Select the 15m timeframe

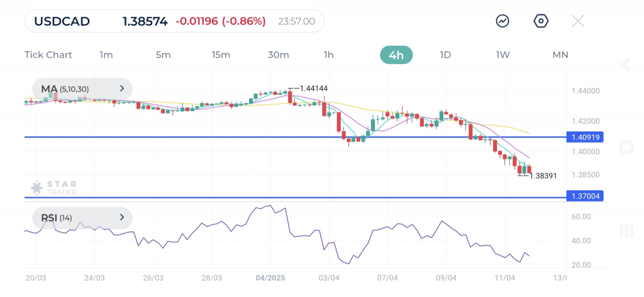(x=221, y=55)
